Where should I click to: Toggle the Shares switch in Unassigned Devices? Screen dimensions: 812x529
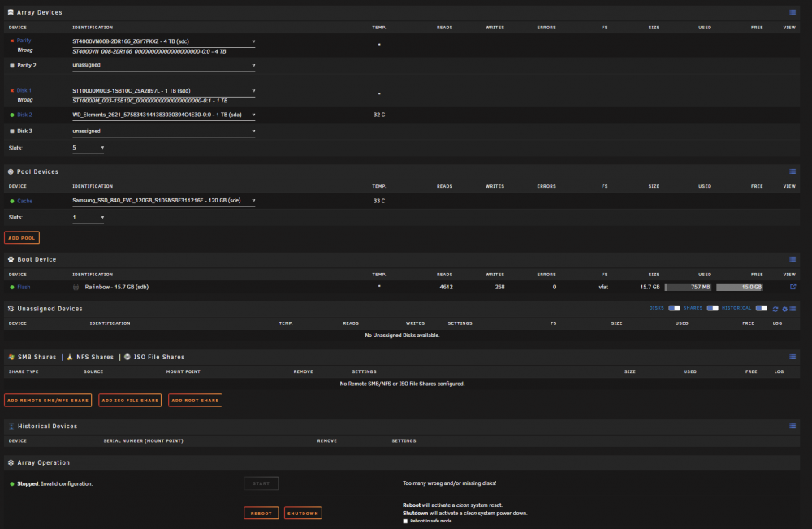pyautogui.click(x=713, y=308)
